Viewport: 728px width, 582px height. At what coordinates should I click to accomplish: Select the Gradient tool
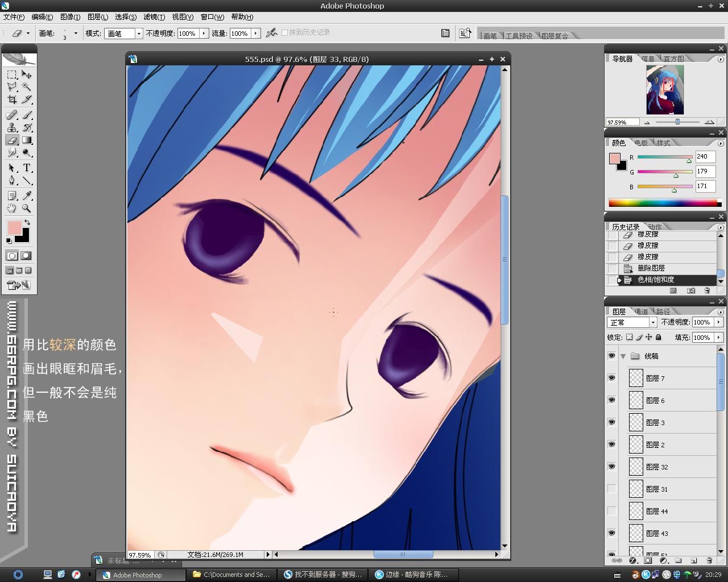tap(27, 140)
